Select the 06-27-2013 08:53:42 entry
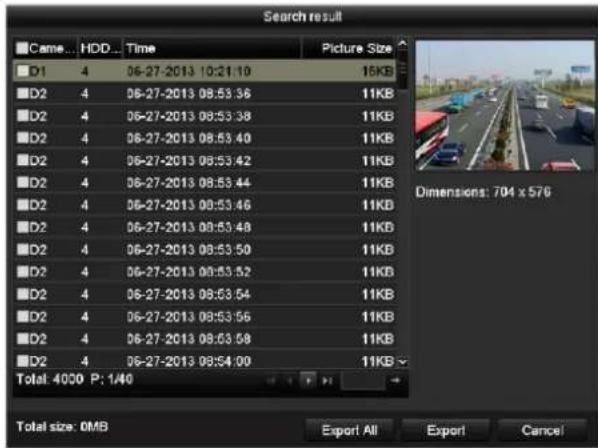Viewport: 598px width, 448px height. tap(204, 160)
